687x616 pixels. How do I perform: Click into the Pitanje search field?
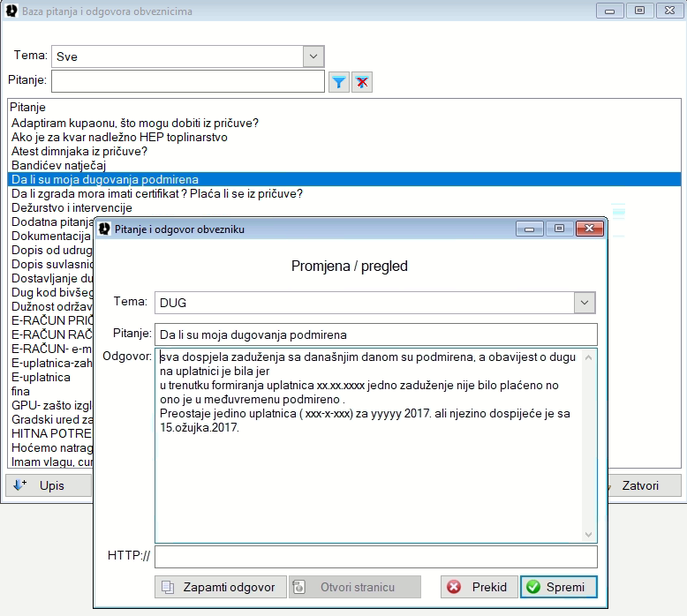(188, 81)
